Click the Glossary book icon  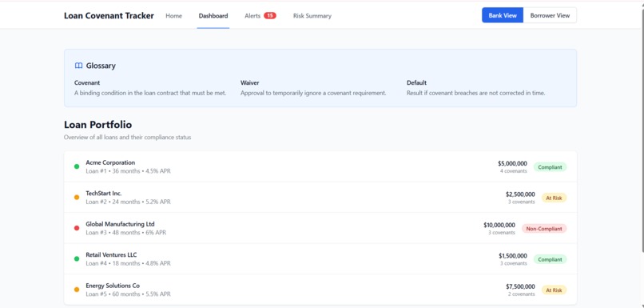(x=79, y=66)
